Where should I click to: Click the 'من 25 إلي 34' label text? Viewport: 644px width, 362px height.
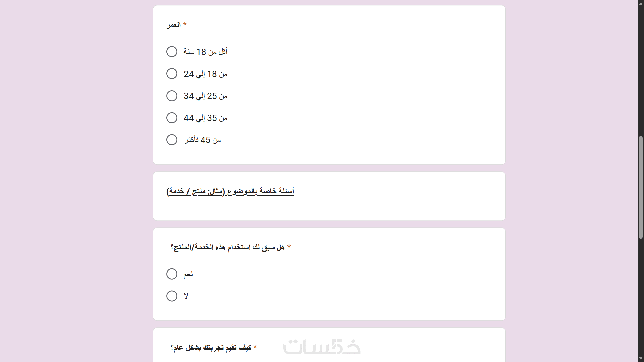(205, 96)
